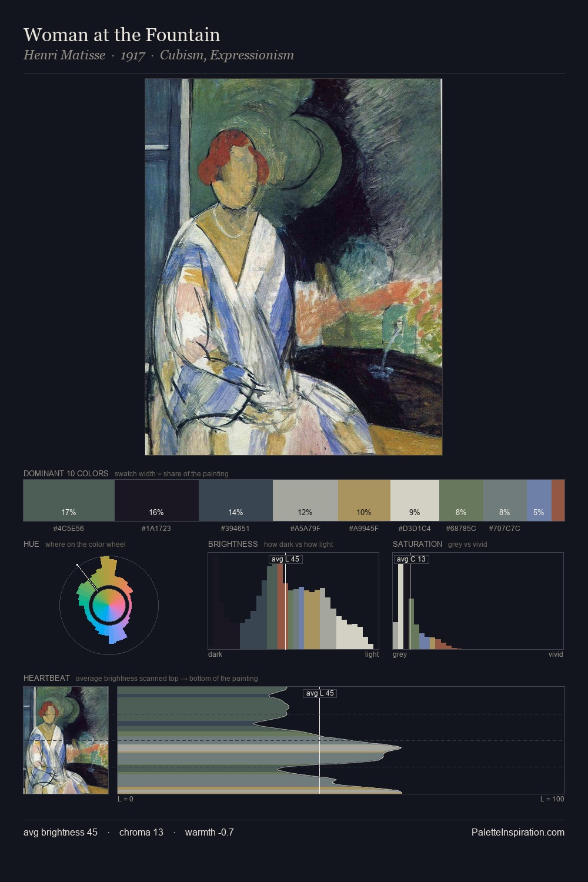Click hex code #68785C
The width and height of the screenshot is (588, 882).
(461, 529)
